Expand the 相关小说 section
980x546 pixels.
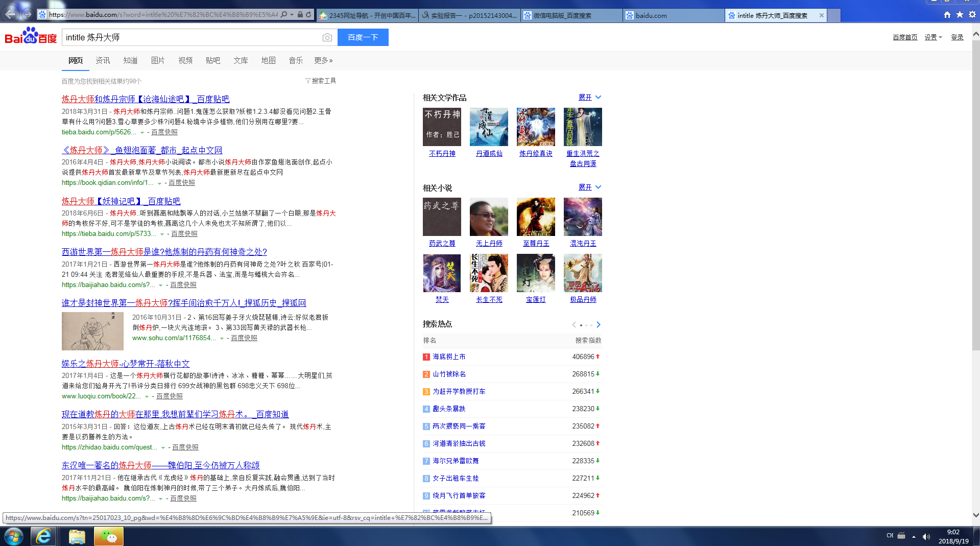(590, 187)
